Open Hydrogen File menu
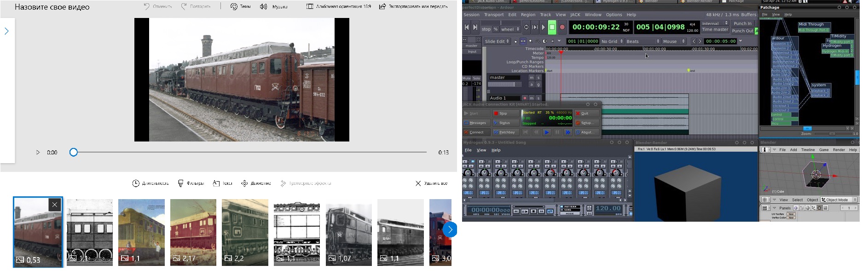The width and height of the screenshot is (868, 271). point(468,150)
